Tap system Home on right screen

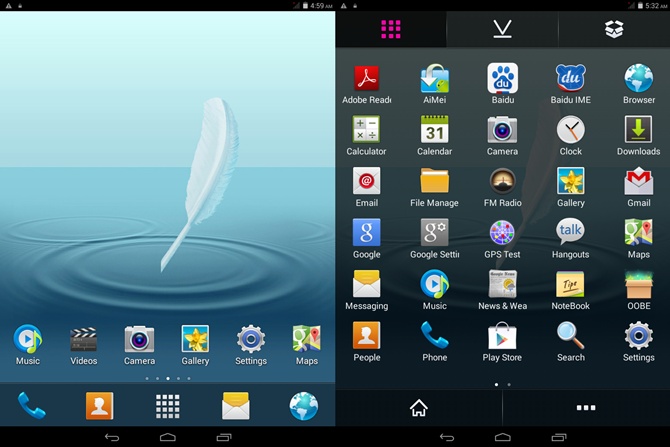coord(502,437)
